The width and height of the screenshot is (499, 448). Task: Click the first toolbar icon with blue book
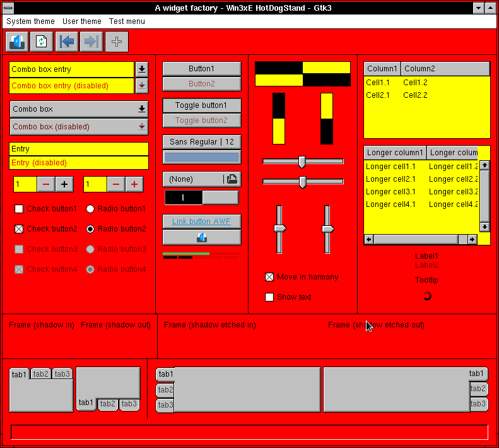tap(17, 42)
